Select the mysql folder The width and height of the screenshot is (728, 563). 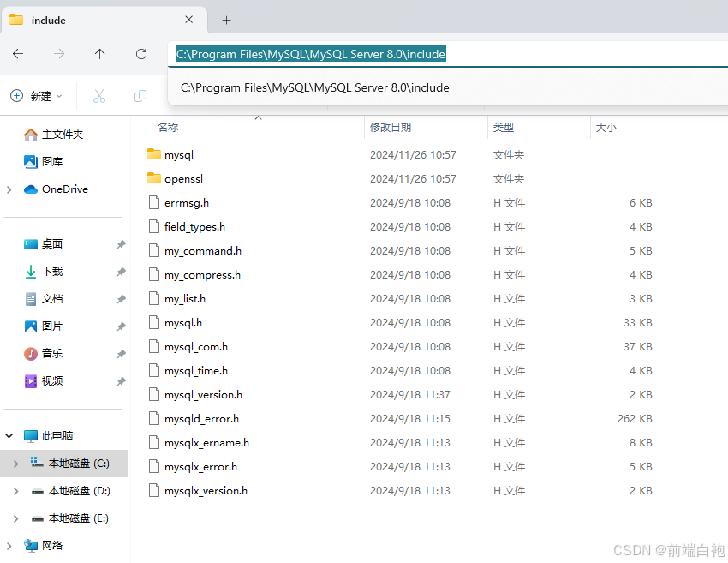(x=170, y=155)
